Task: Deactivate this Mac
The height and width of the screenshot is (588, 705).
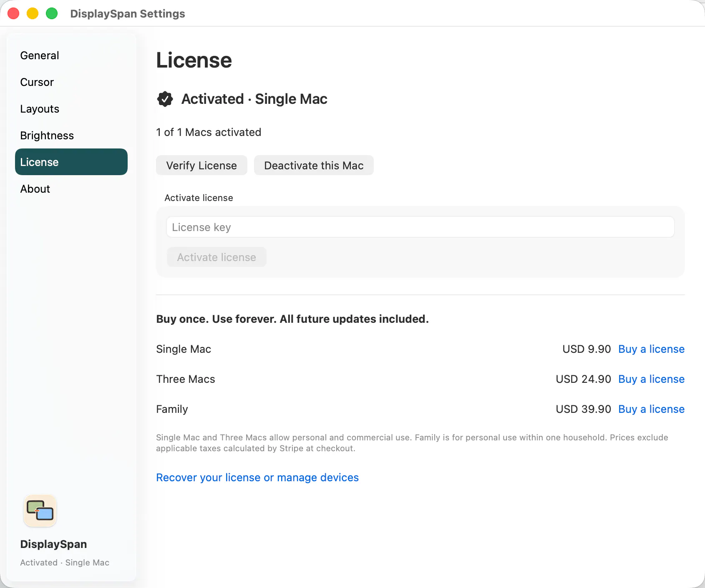Action: (x=314, y=166)
